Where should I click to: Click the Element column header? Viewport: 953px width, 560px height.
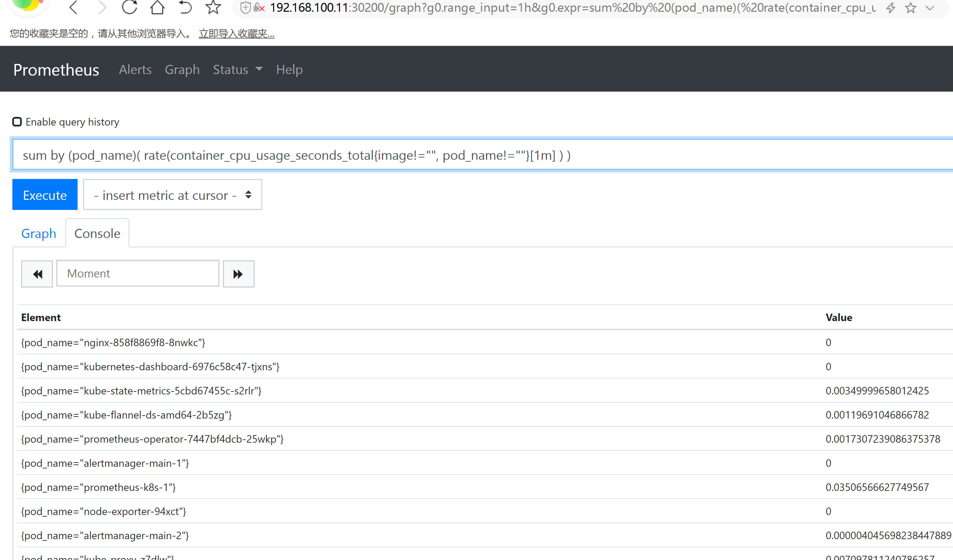pos(41,317)
